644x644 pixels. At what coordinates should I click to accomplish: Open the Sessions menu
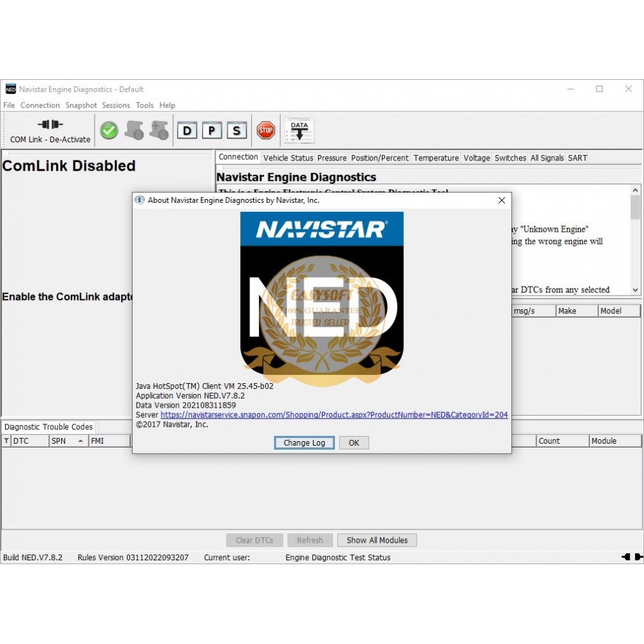click(116, 105)
